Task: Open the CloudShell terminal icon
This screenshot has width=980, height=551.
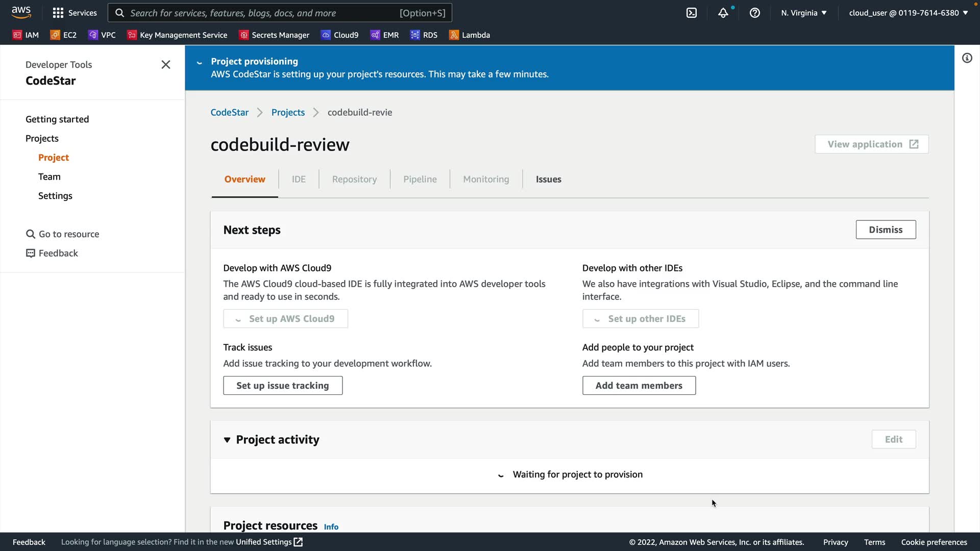Action: [692, 13]
